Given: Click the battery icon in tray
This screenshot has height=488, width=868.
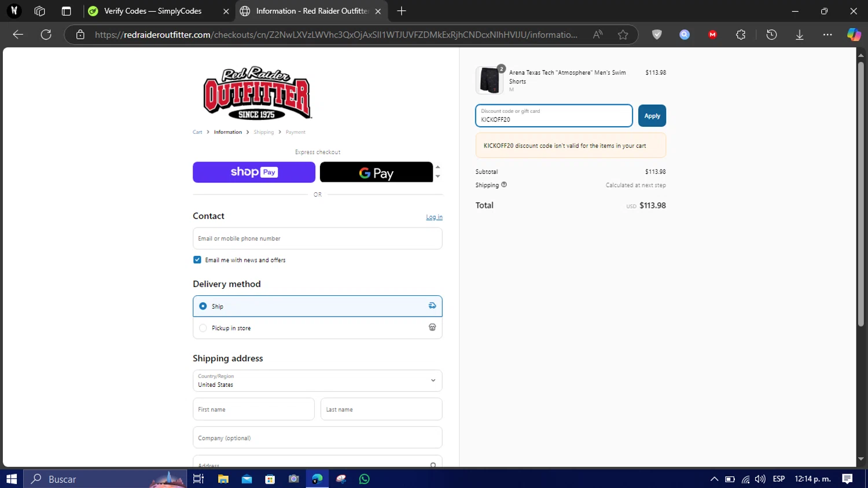Looking at the screenshot, I should click(x=730, y=479).
